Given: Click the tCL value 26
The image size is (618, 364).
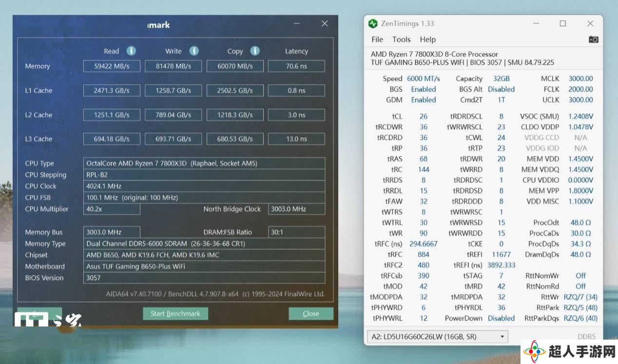Looking at the screenshot, I should click(424, 116).
